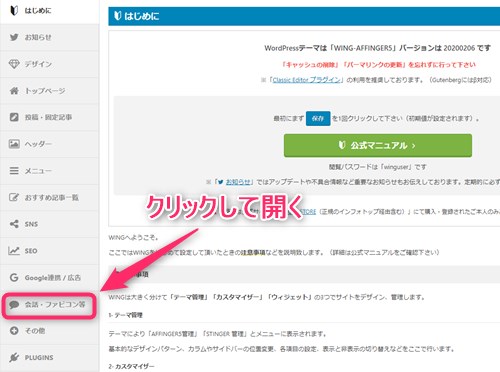
Task: Switch to the デザイン tab
Action: tap(49, 64)
